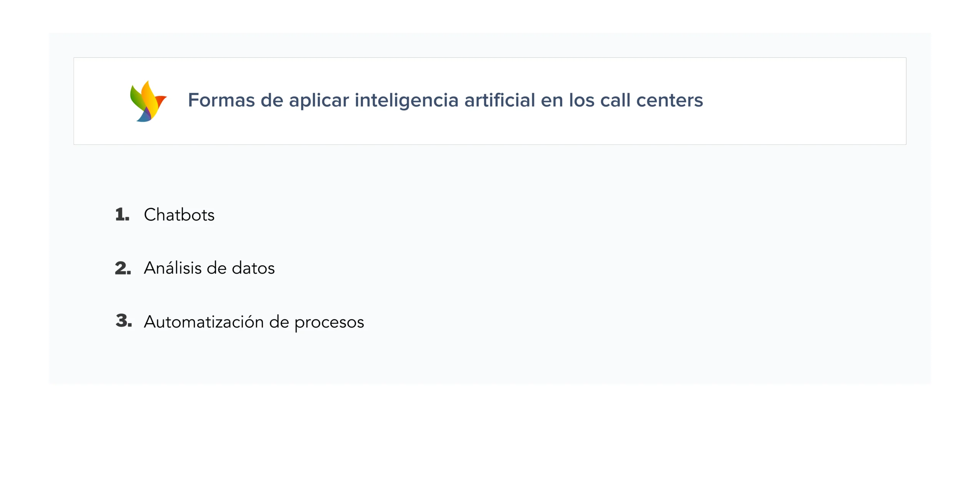Click the word "Análisis" in item two

pos(173,268)
